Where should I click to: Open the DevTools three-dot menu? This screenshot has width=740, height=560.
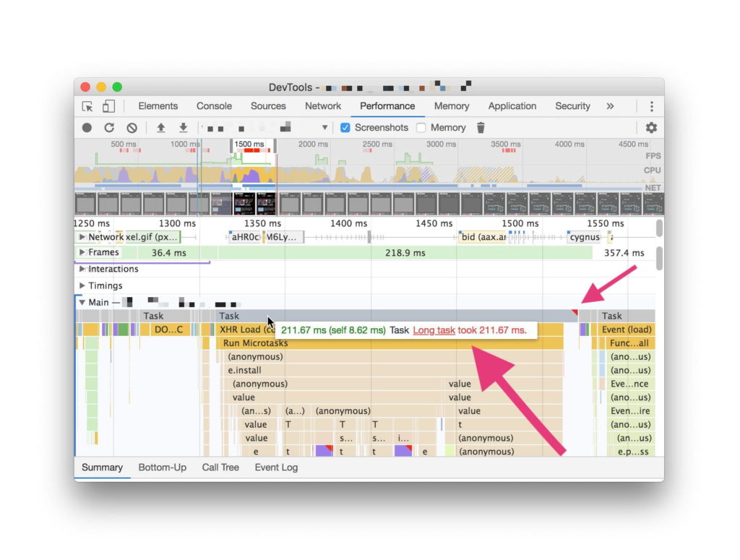tap(651, 106)
